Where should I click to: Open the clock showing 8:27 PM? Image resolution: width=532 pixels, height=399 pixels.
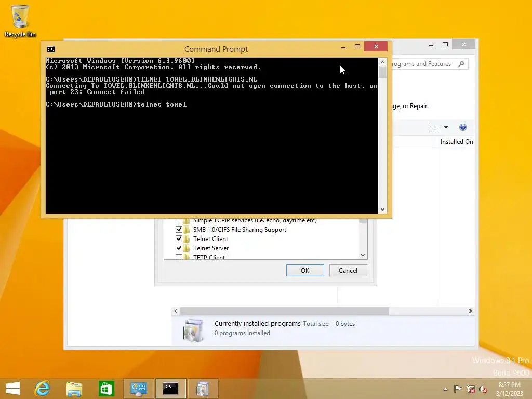coord(509,389)
